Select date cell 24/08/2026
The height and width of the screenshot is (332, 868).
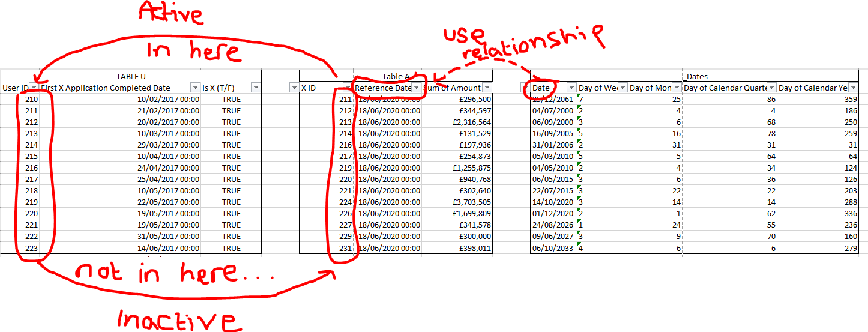(x=554, y=225)
